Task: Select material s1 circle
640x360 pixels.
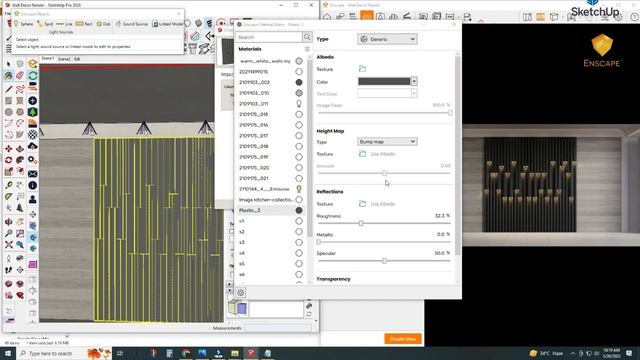Action: pos(299,221)
